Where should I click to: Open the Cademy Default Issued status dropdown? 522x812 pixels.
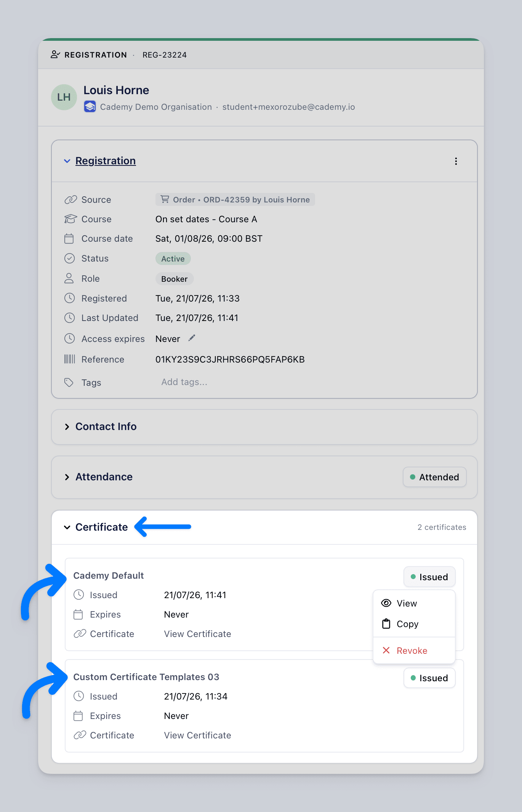[429, 577]
